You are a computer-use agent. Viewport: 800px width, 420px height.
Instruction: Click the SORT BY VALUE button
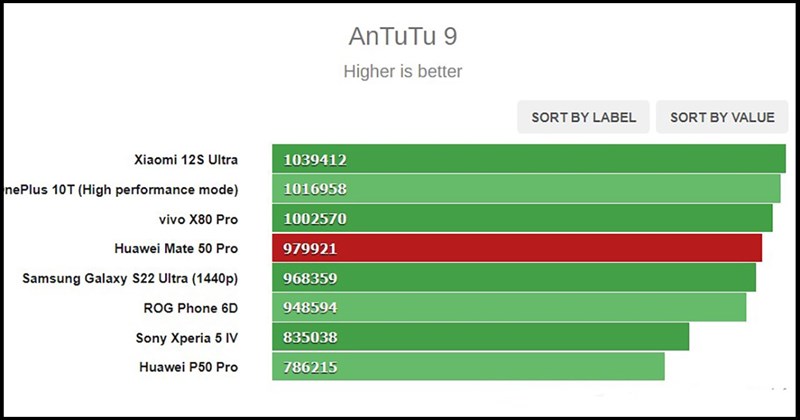pos(722,117)
